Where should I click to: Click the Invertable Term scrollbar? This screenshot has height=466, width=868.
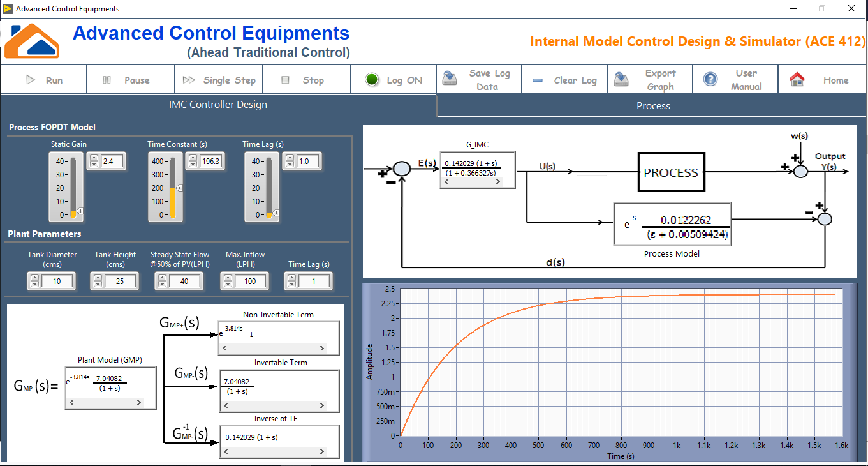273,405
